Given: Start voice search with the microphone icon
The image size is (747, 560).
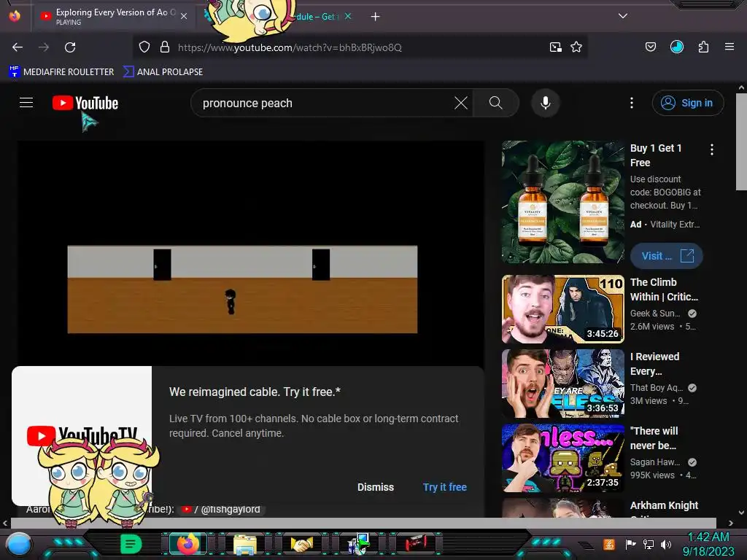Looking at the screenshot, I should click(546, 103).
